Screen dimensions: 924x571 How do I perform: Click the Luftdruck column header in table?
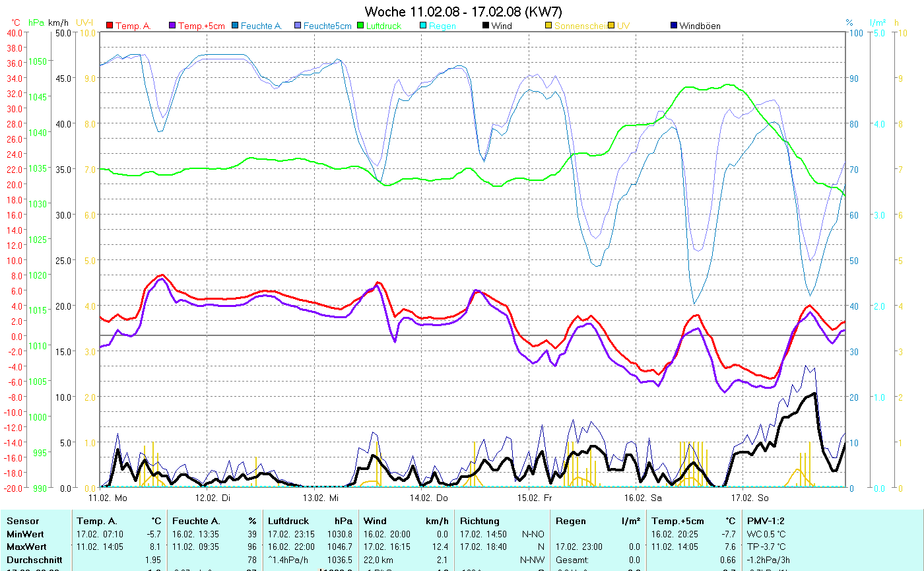[288, 521]
